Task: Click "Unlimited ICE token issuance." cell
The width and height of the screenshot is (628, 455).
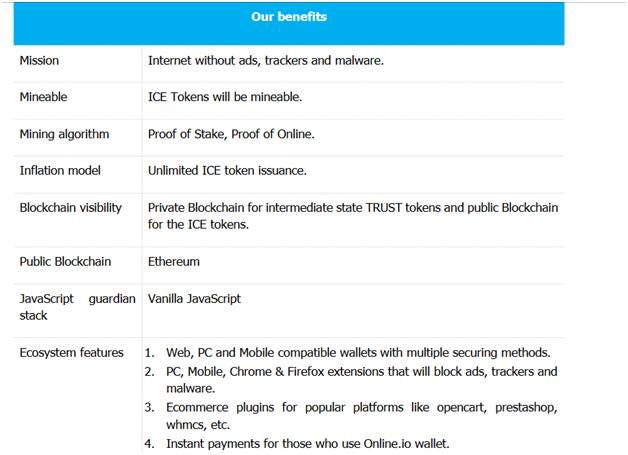Action: point(227,171)
